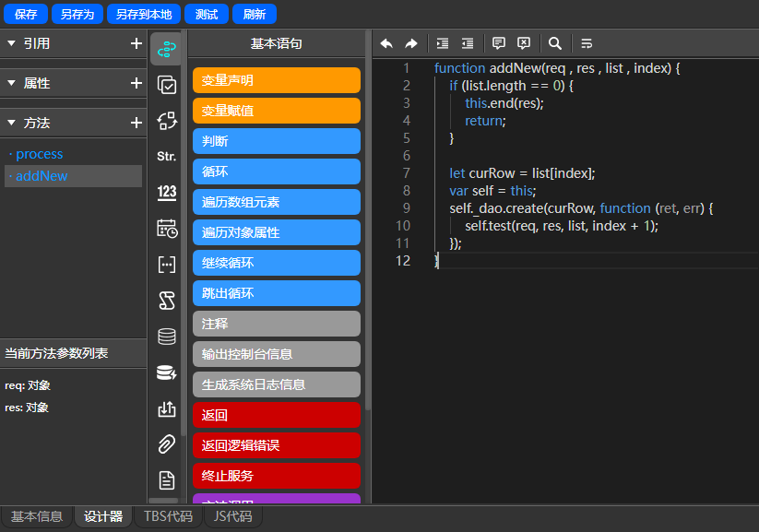Select the addNew method in list

pyautogui.click(x=73, y=176)
